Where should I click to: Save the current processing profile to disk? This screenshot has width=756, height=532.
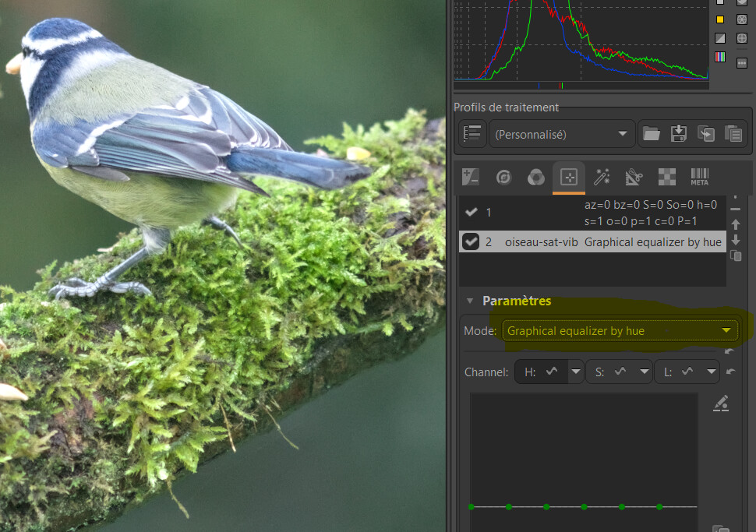tap(679, 134)
